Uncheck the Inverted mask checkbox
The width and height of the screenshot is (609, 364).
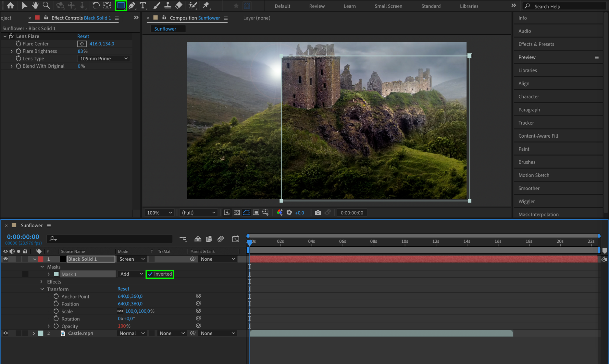[x=150, y=274]
